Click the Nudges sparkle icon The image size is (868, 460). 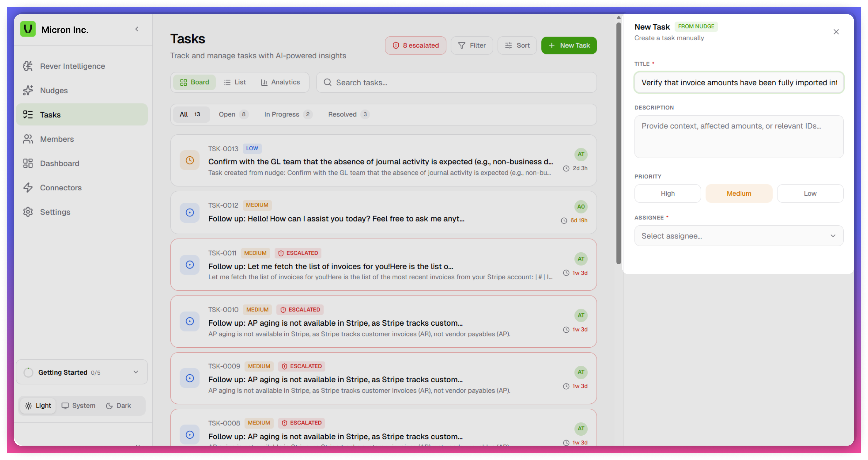click(x=28, y=90)
